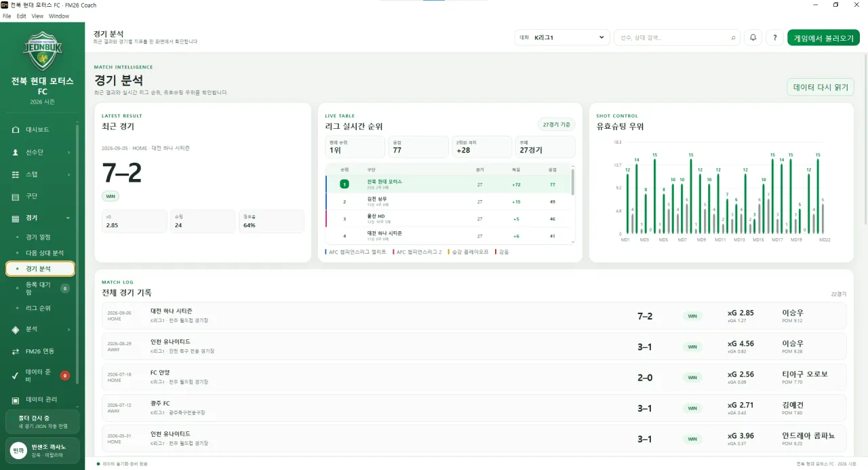
Task: Click the 선수단 person icon
Action: [x=16, y=153]
